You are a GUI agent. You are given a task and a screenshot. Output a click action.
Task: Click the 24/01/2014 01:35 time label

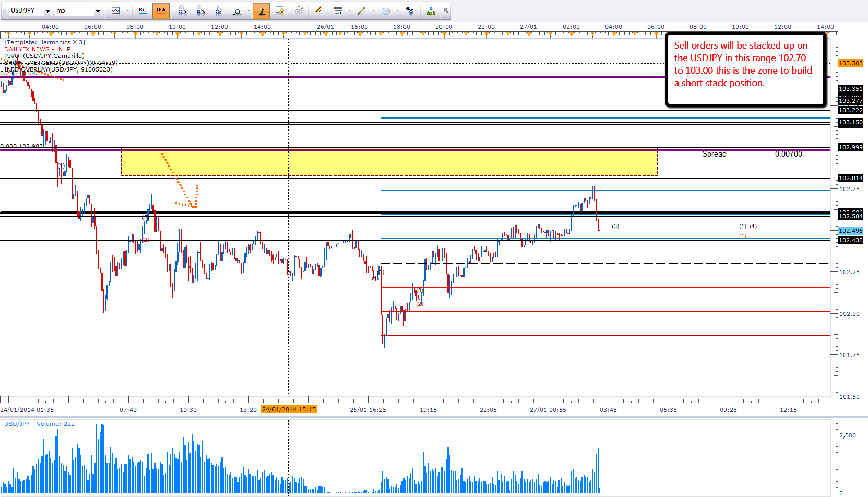(27, 410)
